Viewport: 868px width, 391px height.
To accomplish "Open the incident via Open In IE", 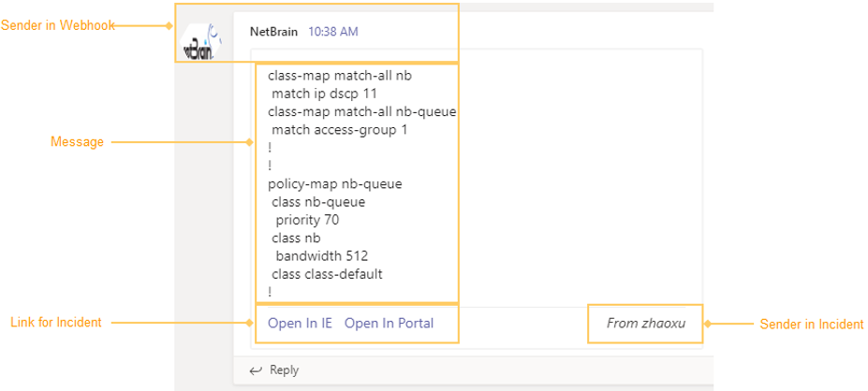I will coord(300,324).
